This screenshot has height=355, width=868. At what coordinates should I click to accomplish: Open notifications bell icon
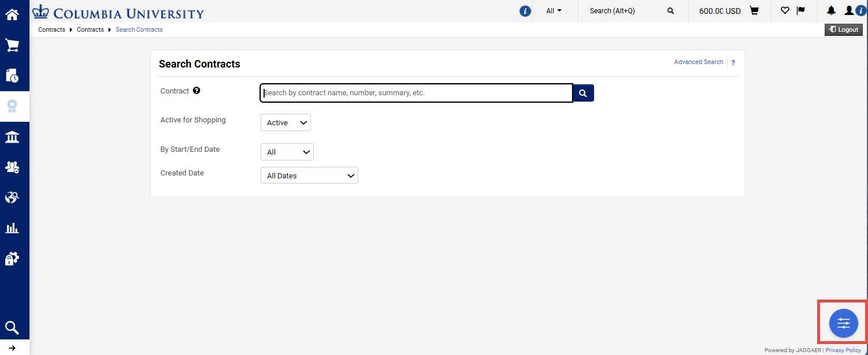coord(832,11)
